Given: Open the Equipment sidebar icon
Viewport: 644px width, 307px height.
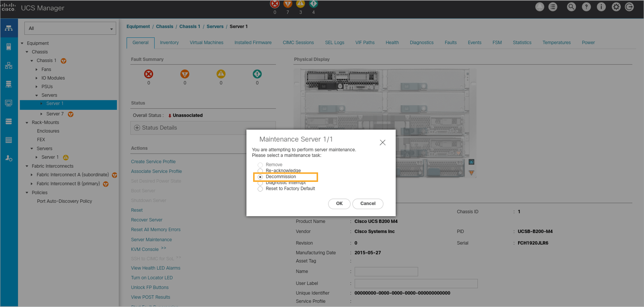Looking at the screenshot, I should point(9,28).
